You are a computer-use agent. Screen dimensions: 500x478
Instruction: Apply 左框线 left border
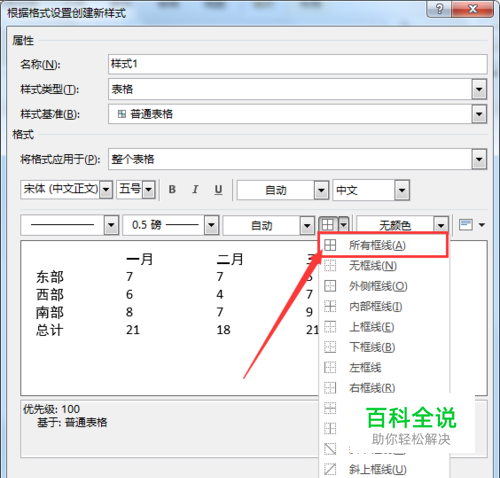384,368
